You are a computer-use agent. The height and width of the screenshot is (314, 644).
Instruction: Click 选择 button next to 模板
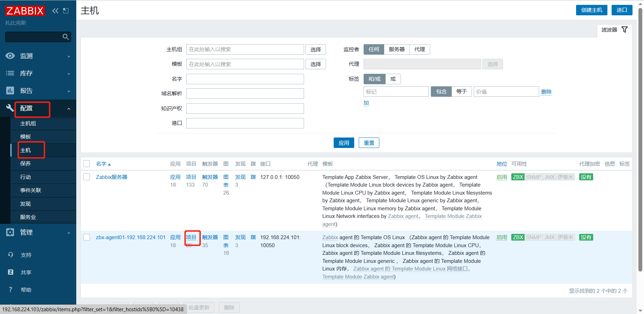316,64
